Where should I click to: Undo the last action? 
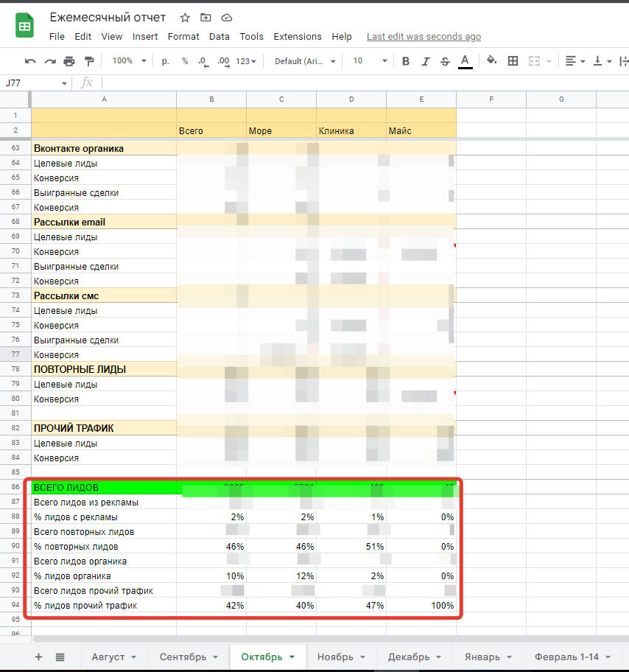click(30, 61)
